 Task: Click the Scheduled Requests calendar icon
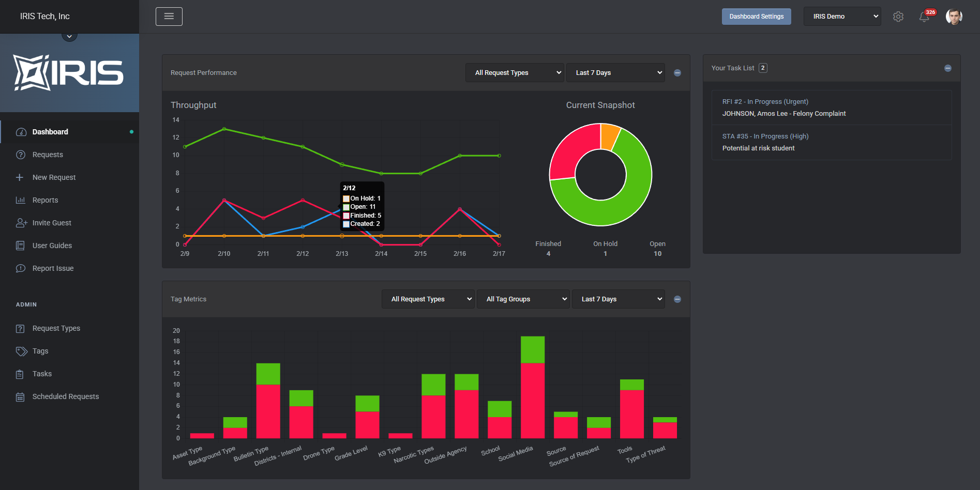[20, 397]
